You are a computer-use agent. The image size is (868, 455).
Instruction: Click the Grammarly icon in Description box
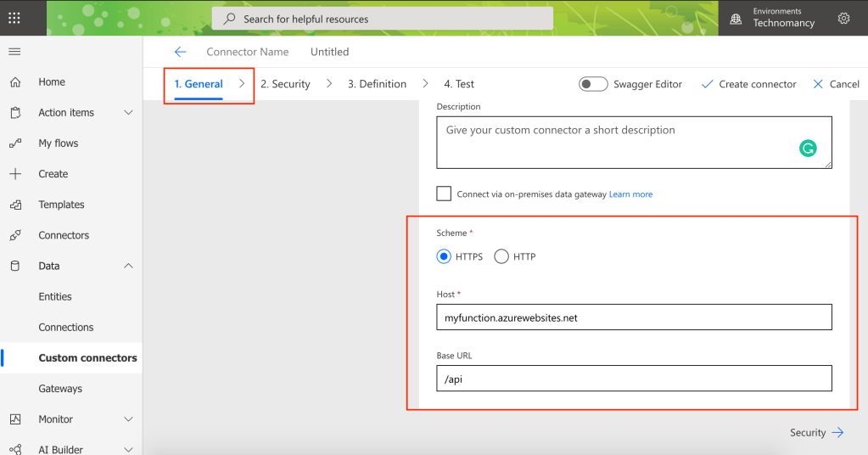(x=808, y=149)
